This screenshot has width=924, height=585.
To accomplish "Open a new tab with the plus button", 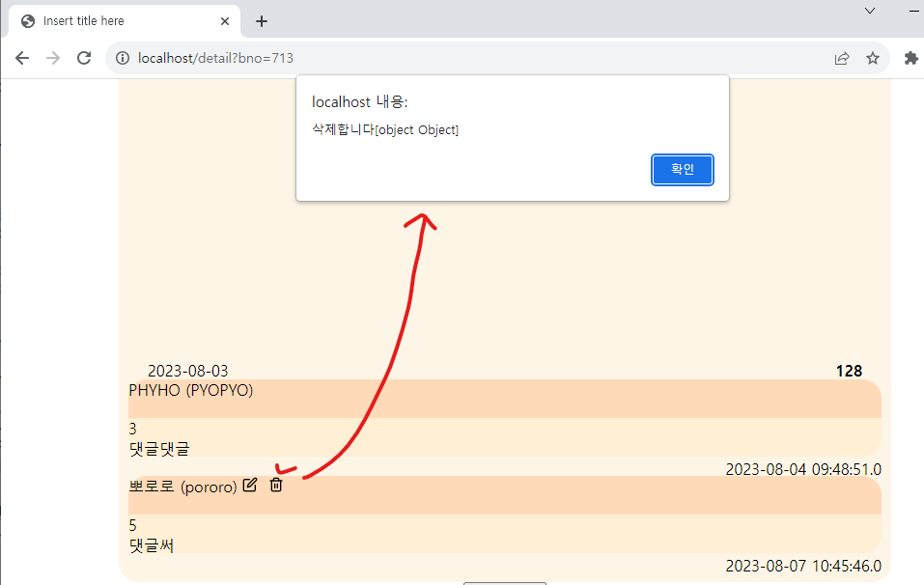I will click(x=262, y=21).
